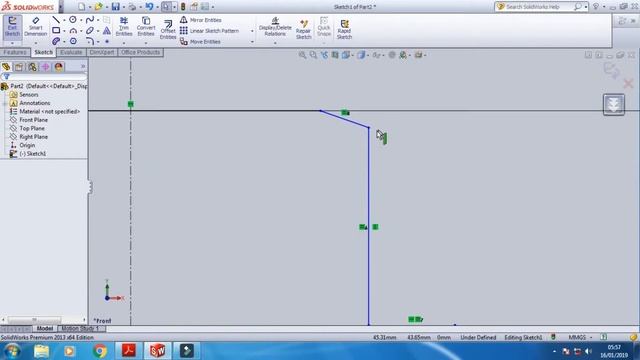Select the Smart Dimension tool

pos(36,27)
